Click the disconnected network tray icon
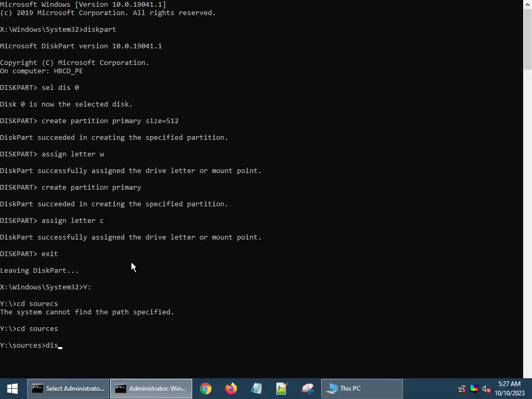532x399 pixels. [x=462, y=389]
